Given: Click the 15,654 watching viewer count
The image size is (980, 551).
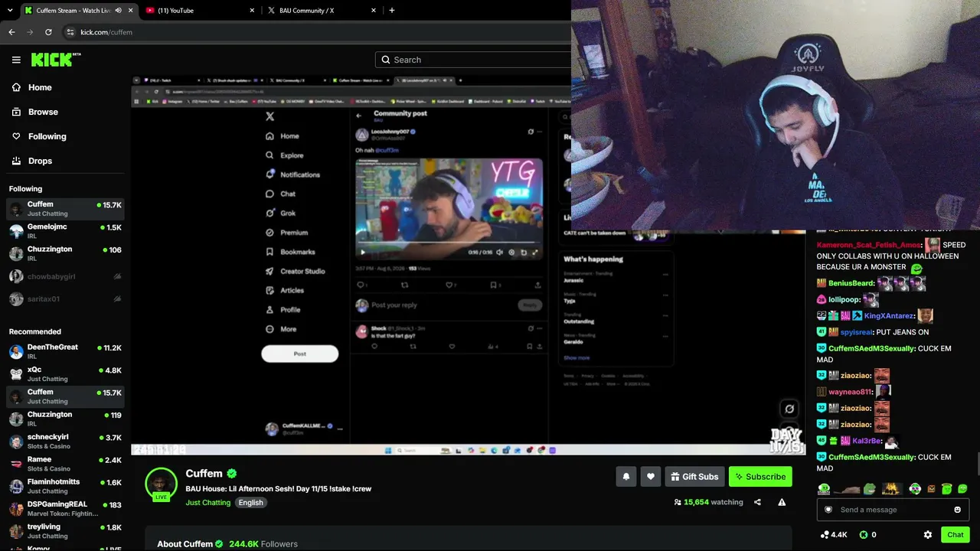Looking at the screenshot, I should point(708,502).
